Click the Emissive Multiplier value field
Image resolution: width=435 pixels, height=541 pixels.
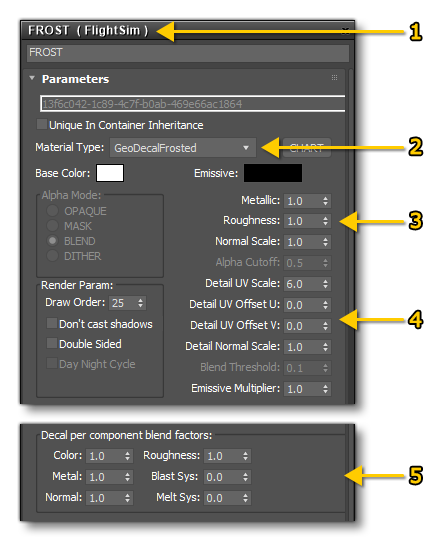[x=302, y=389]
